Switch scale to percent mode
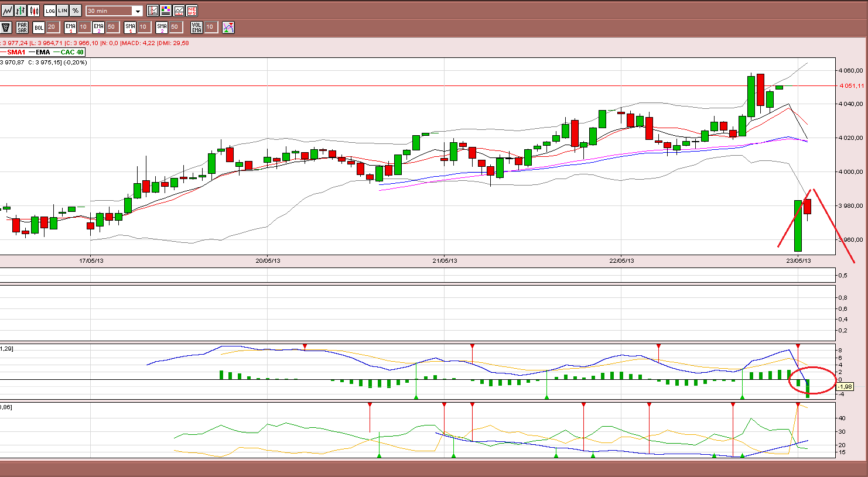This screenshot has height=477, width=868. pos(76,11)
